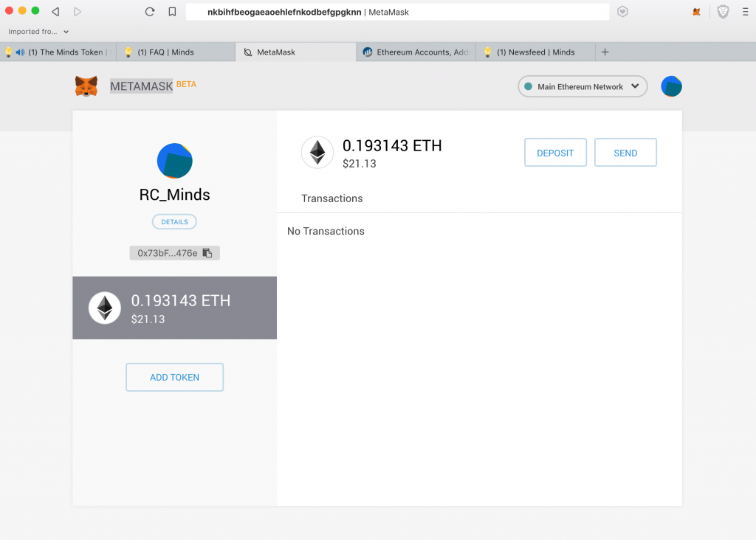
Task: Open the browser hamburger menu
Action: pyautogui.click(x=745, y=12)
